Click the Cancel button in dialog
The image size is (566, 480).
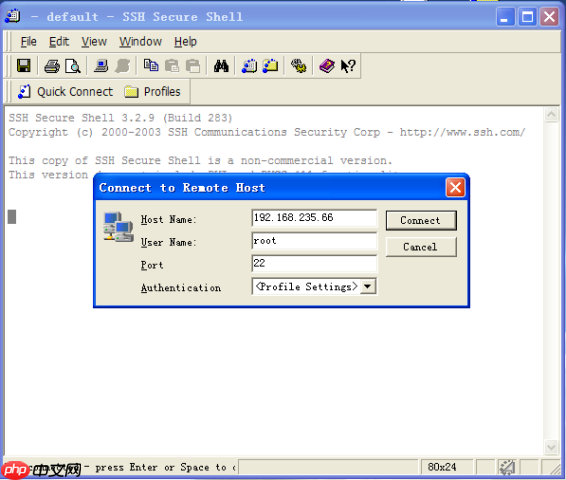[x=421, y=247]
